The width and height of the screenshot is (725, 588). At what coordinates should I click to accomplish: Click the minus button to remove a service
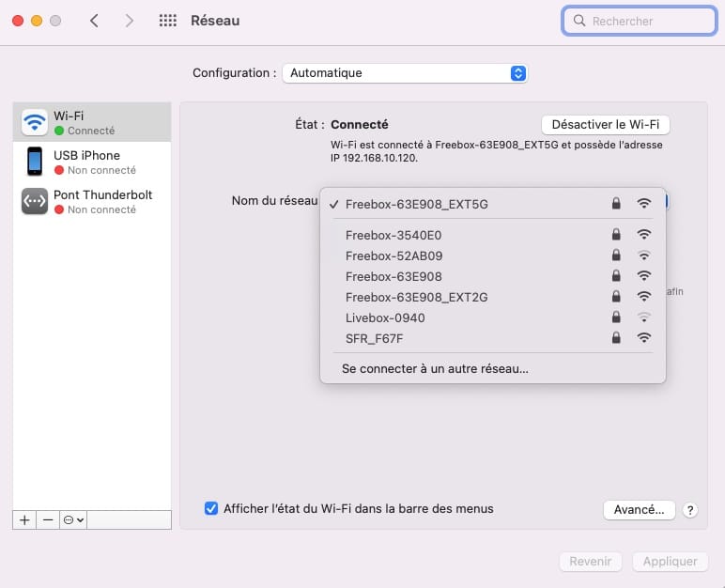click(x=48, y=519)
